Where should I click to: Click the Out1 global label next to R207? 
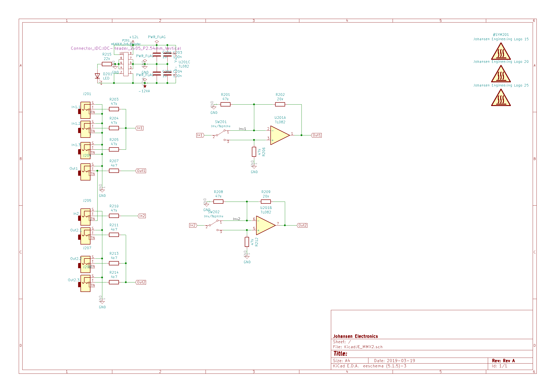point(141,171)
